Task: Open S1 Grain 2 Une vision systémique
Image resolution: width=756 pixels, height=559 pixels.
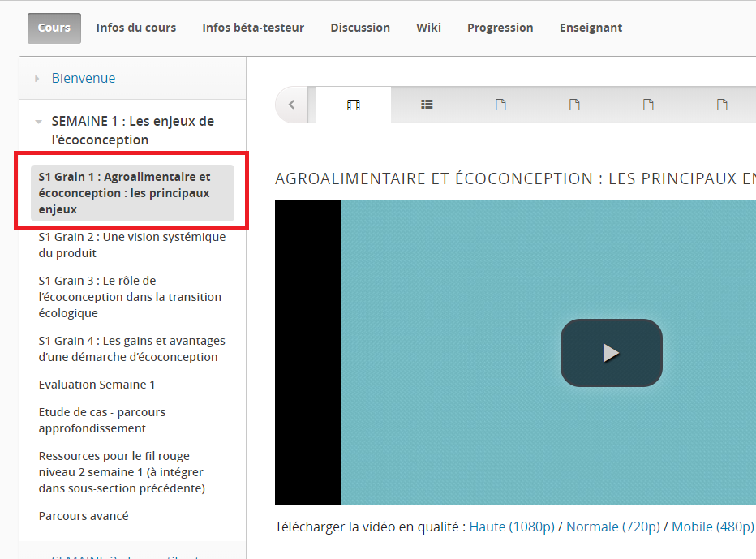Action: (131, 245)
